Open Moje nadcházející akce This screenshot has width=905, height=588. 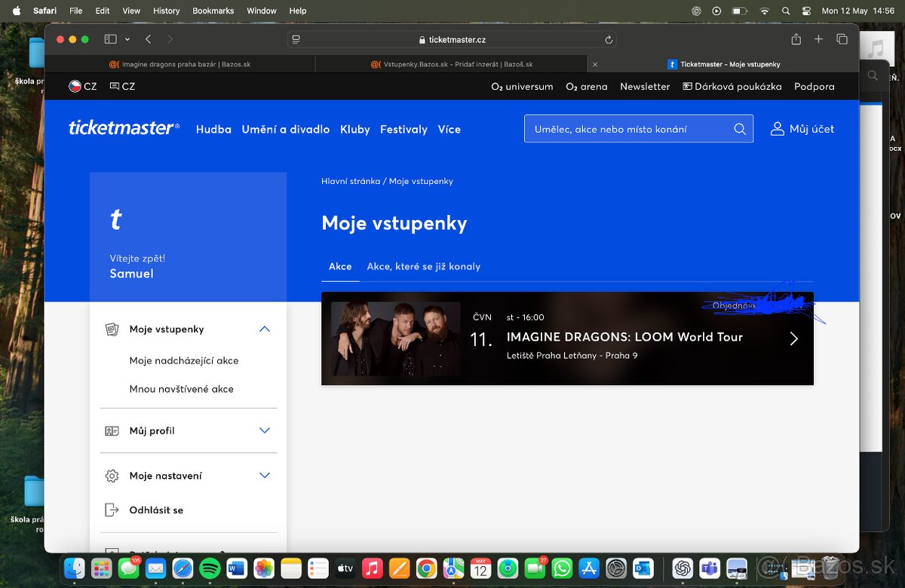(x=184, y=360)
